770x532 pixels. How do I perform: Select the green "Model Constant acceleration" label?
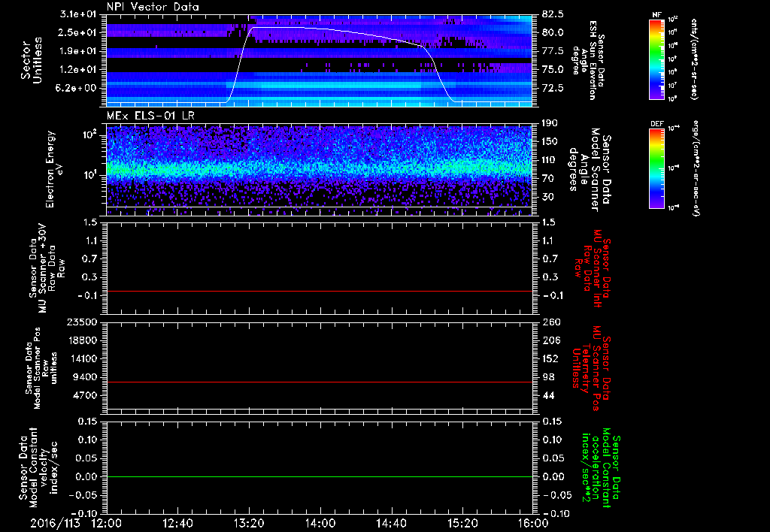[x=601, y=469]
